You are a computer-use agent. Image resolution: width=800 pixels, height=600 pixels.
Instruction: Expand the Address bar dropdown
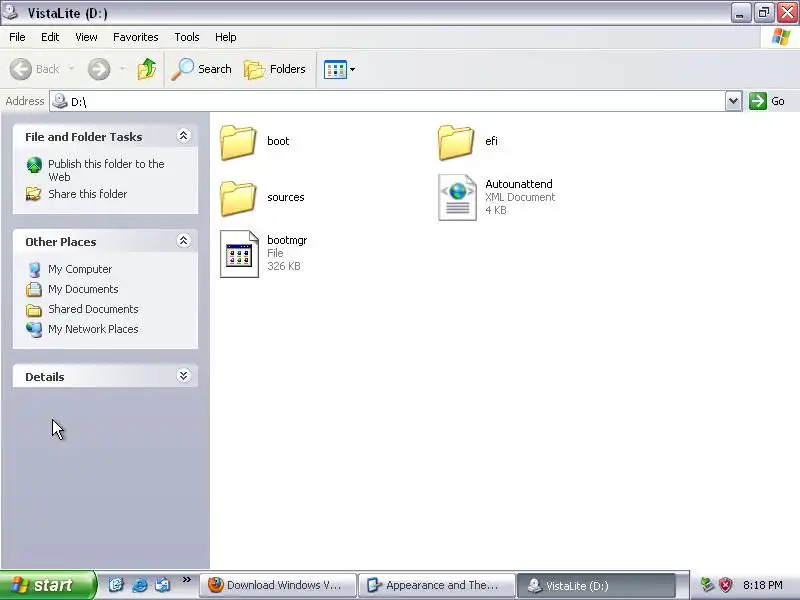[x=733, y=101]
